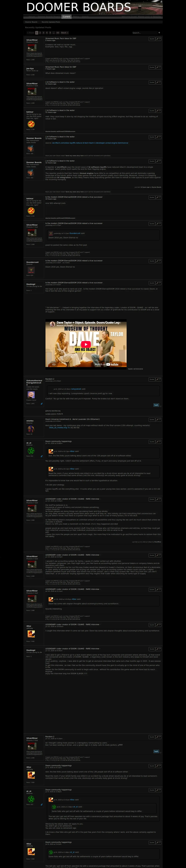Expand post options on 40oz's LEGENDARY coder post
Image resolution: width=186 pixels, height=868 pixels.
[158, 625]
